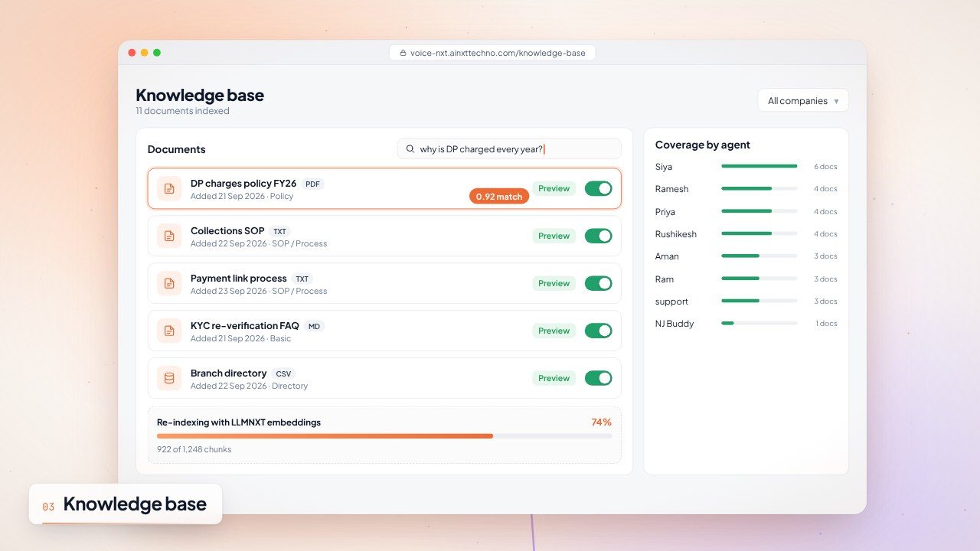The width and height of the screenshot is (980, 551).
Task: Preview the DP charges policy FY26 document
Action: tap(554, 188)
